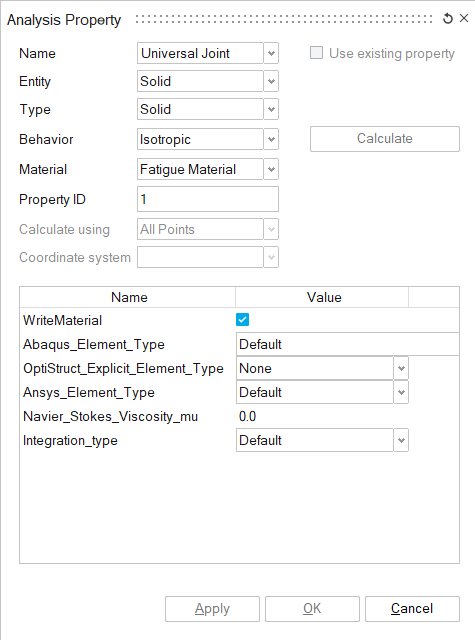
Task: Click the Property ID input field
Action: tap(208, 199)
